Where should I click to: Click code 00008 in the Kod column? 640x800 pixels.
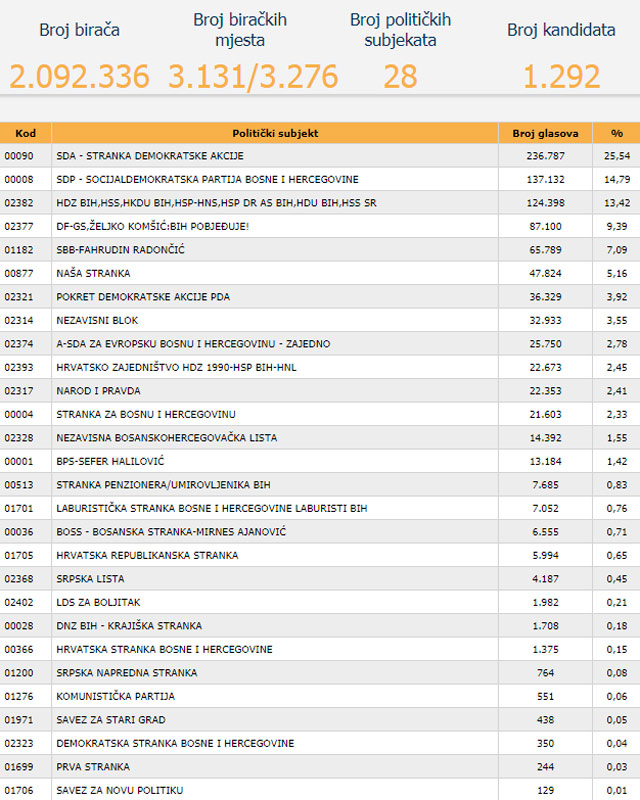19,179
